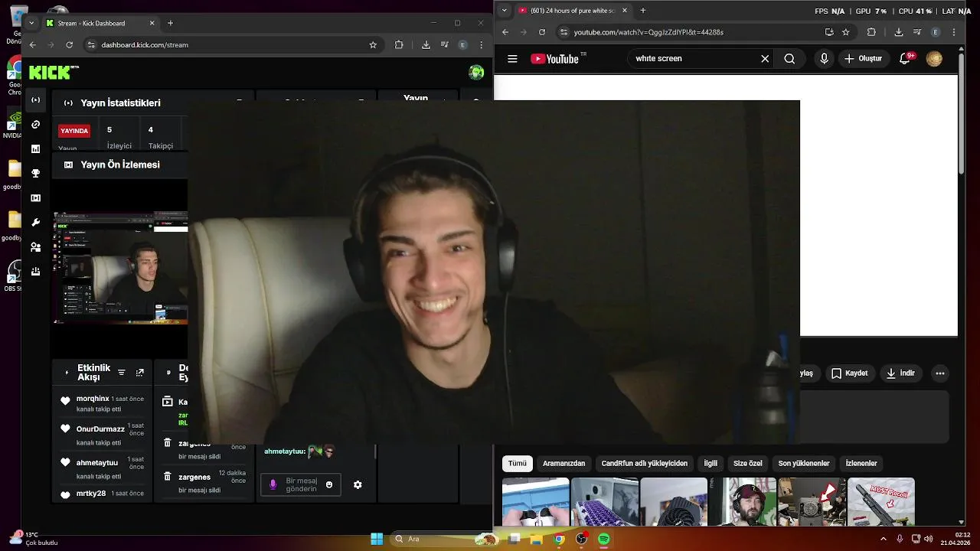
Task: Open extensions in the Kick browser window
Action: 399,45
